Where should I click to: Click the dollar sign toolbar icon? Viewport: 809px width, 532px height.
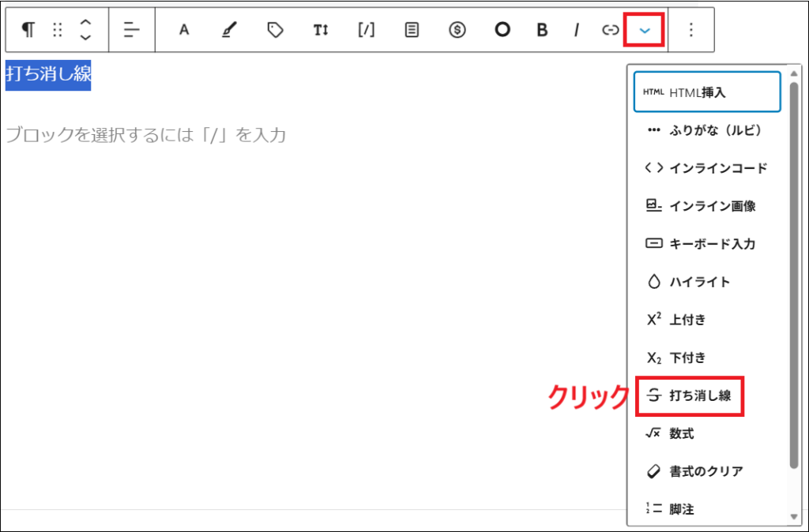click(x=457, y=29)
